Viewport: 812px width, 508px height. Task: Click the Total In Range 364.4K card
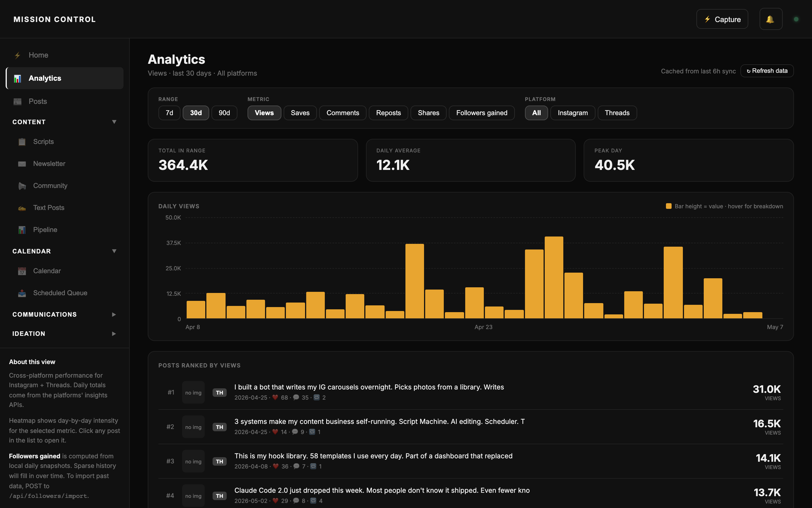click(253, 160)
